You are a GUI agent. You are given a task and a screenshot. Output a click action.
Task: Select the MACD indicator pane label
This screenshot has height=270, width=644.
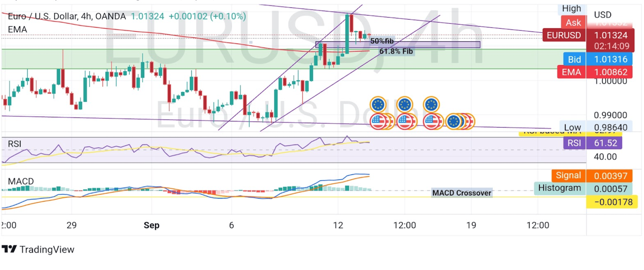(21, 181)
